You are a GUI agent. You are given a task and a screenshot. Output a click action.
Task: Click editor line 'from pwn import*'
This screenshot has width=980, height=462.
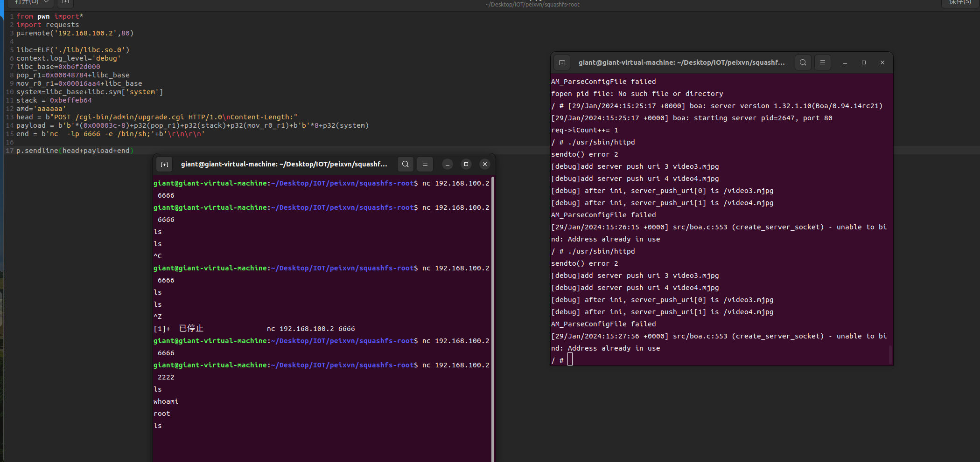click(x=49, y=16)
